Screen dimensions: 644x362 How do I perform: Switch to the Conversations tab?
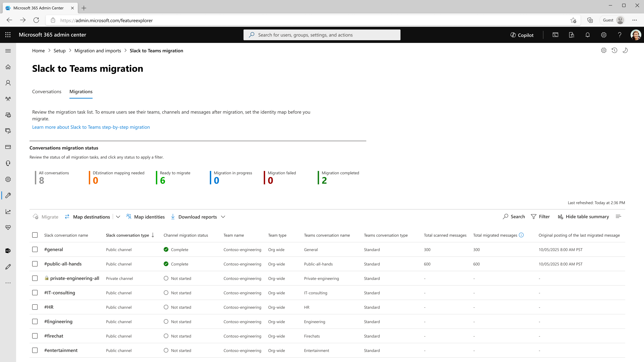47,92
